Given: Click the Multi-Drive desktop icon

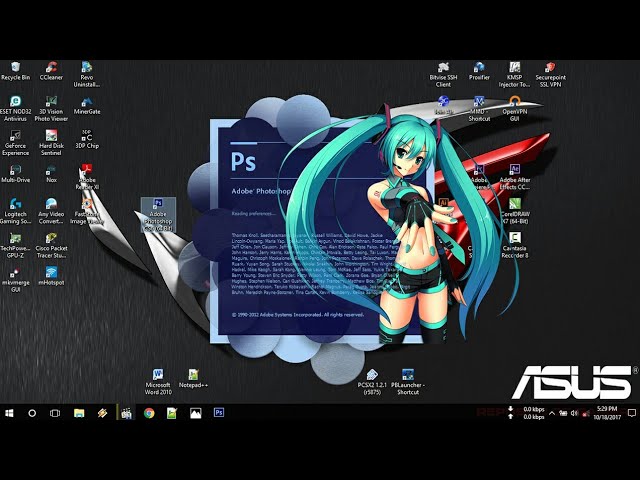Looking at the screenshot, I should (x=16, y=174).
